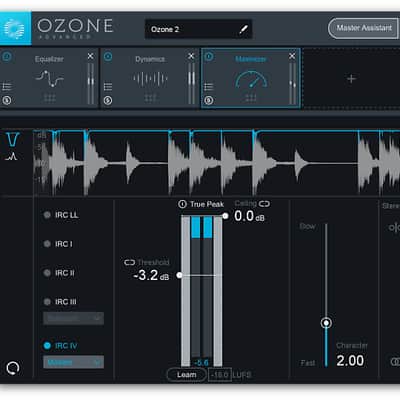Toggle True Peak limiting
The height and width of the screenshot is (400, 400).
click(x=182, y=204)
